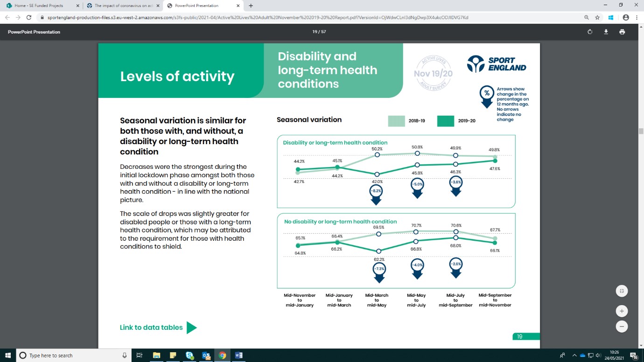Open Outlook from the taskbar
This screenshot has width=644, height=362.
click(206, 355)
